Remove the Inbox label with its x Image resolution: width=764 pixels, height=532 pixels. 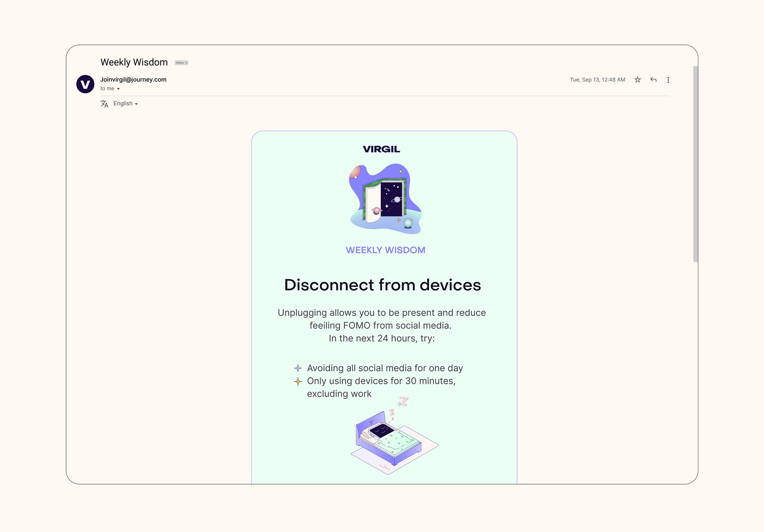pyautogui.click(x=186, y=63)
